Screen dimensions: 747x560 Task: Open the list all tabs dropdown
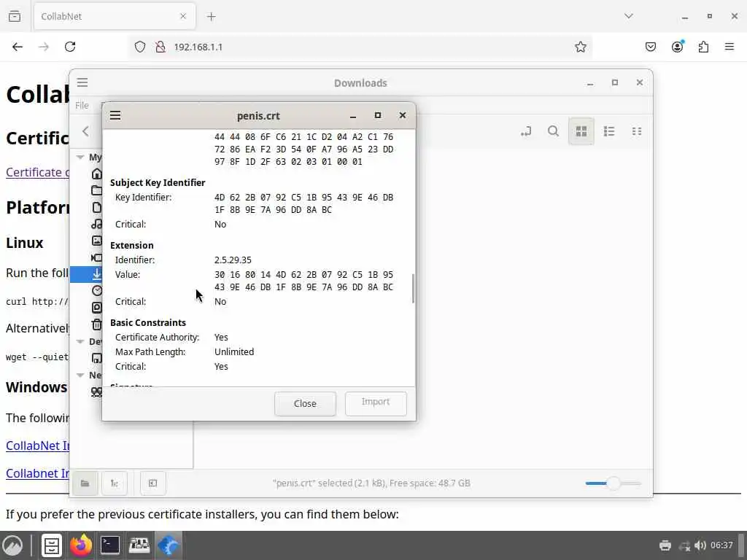[629, 16]
